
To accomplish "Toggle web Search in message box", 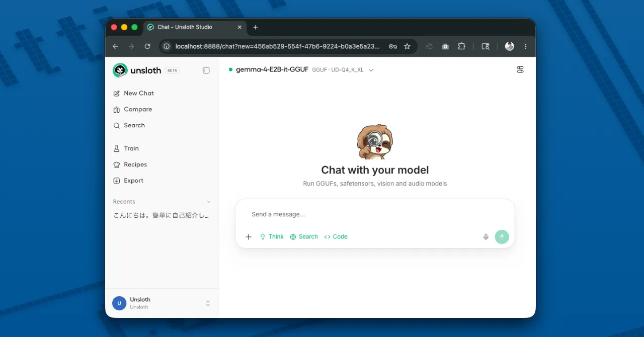I will [304, 237].
